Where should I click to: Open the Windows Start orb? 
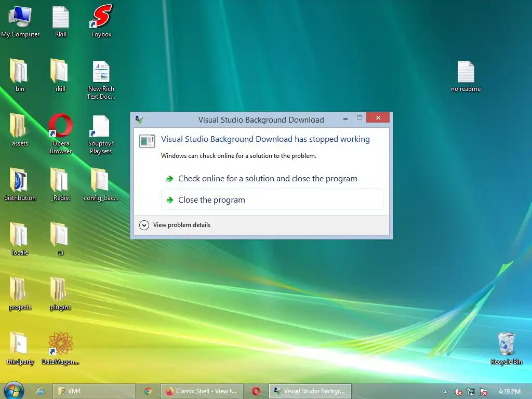click(14, 391)
